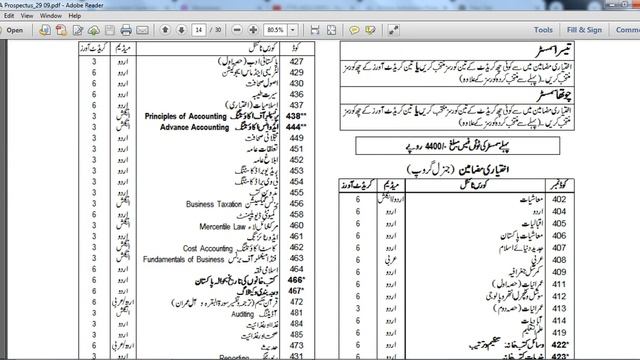The width and height of the screenshot is (640, 360).
Task: Click course code 438** in left table
Action: pos(296,116)
